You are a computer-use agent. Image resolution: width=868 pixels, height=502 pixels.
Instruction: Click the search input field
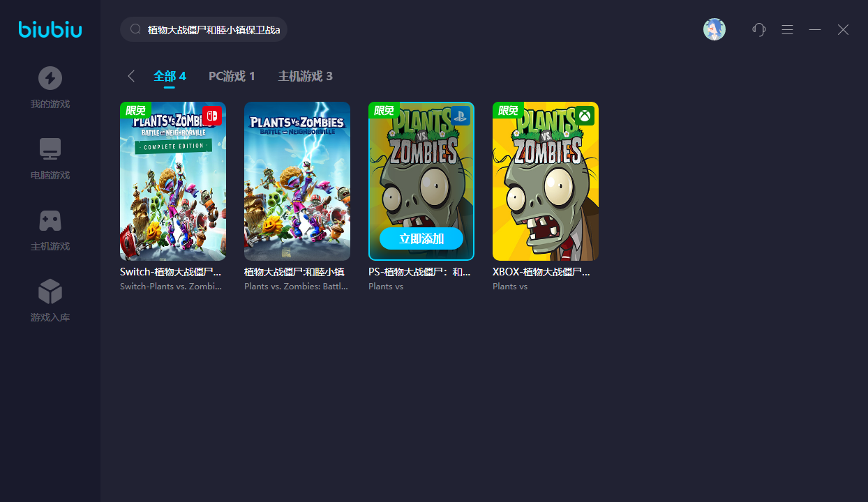213,30
